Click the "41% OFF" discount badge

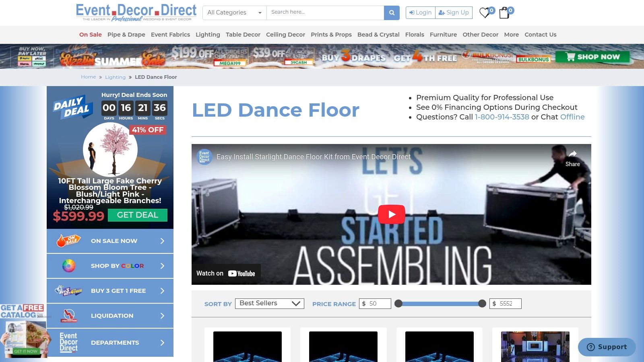(x=148, y=130)
